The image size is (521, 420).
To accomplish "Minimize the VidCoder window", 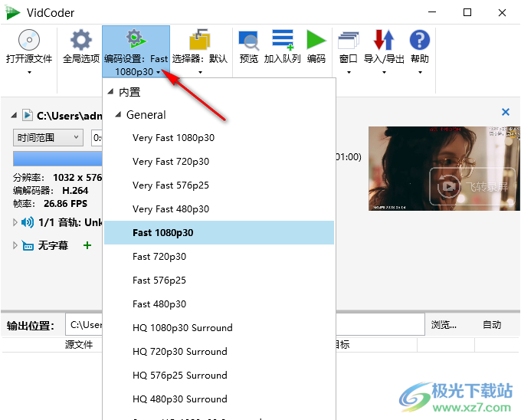I will 432,12.
